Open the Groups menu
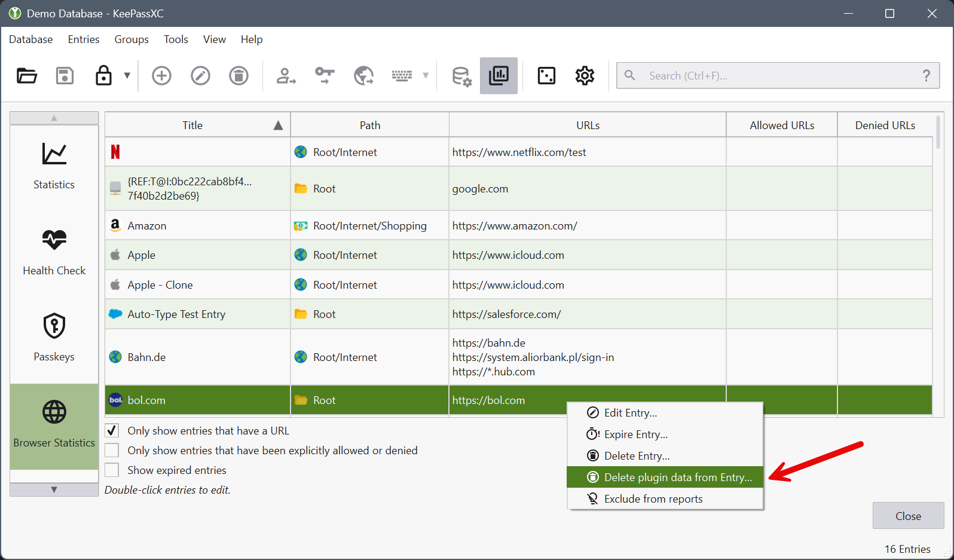The height and width of the screenshot is (560, 954). pyautogui.click(x=132, y=39)
